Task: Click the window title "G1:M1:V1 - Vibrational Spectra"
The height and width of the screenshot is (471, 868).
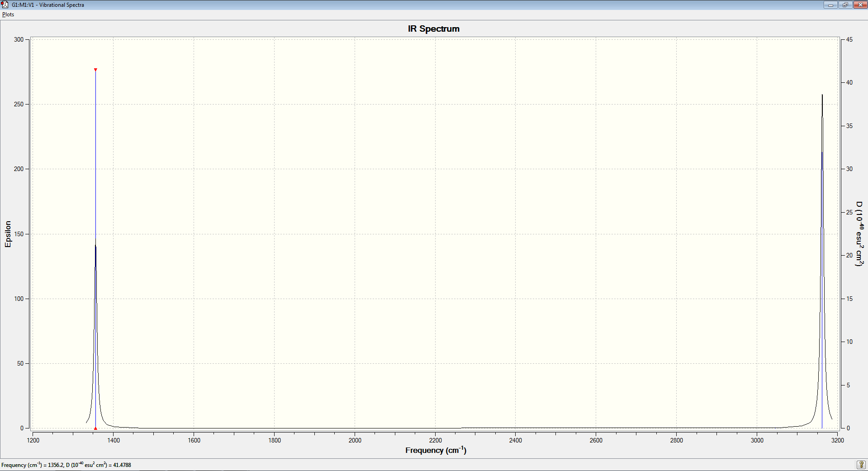Action: 48,5
